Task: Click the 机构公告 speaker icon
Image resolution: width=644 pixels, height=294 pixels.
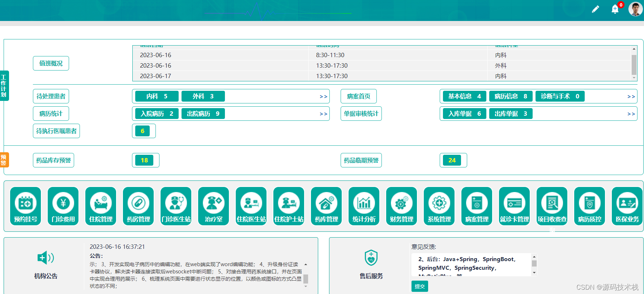Action: 46,258
